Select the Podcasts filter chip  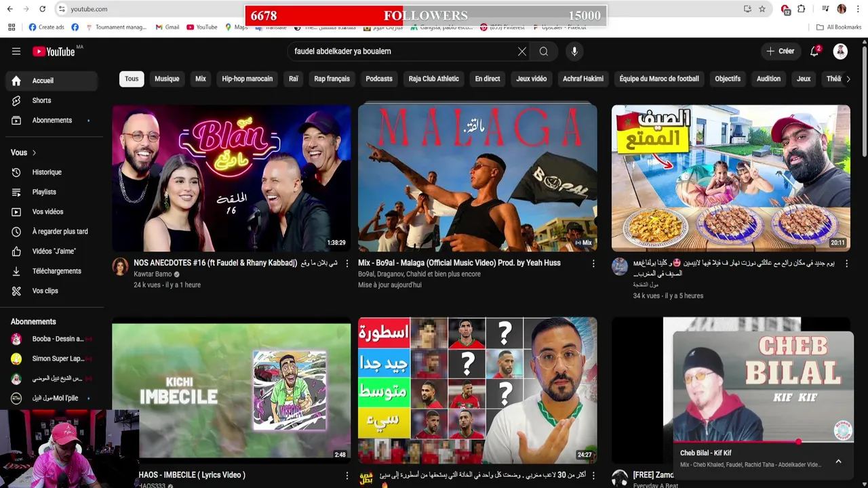coord(379,79)
